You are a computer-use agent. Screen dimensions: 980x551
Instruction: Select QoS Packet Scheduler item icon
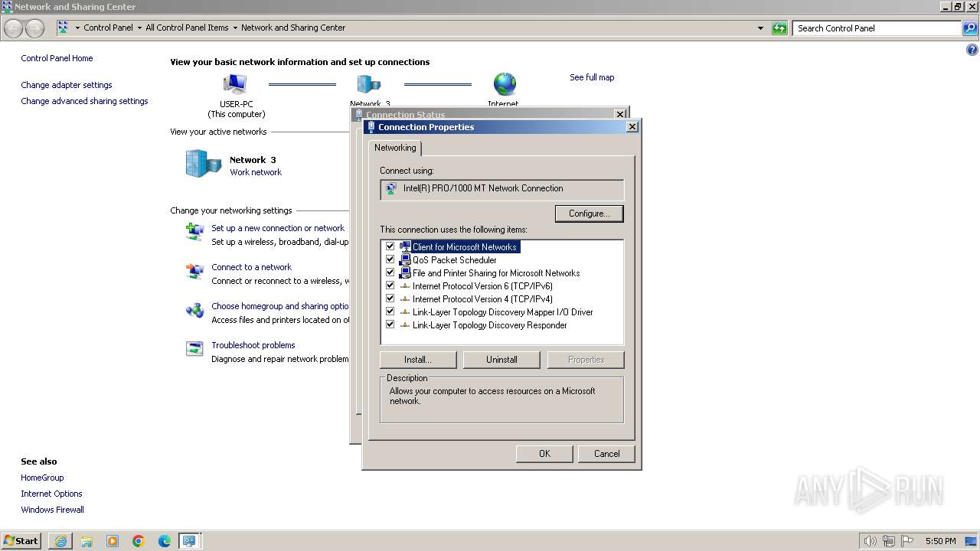(405, 259)
